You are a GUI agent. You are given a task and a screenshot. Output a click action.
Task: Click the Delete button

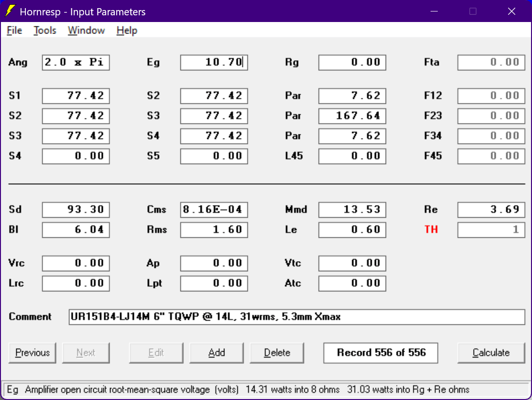(277, 353)
